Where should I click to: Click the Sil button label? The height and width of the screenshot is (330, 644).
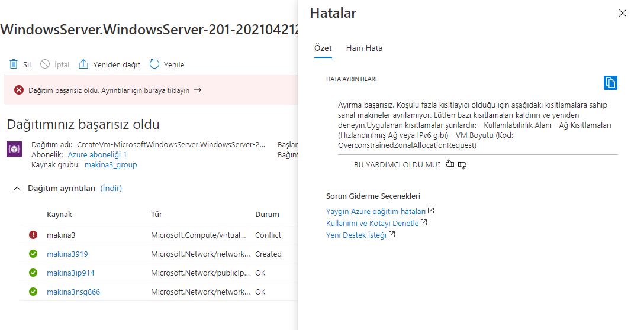coord(27,64)
